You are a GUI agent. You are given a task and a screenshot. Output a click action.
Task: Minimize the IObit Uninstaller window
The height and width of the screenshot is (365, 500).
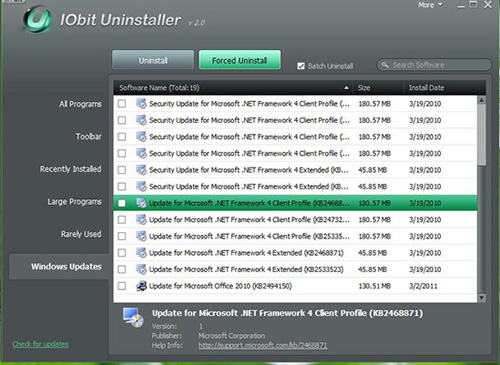coord(461,5)
